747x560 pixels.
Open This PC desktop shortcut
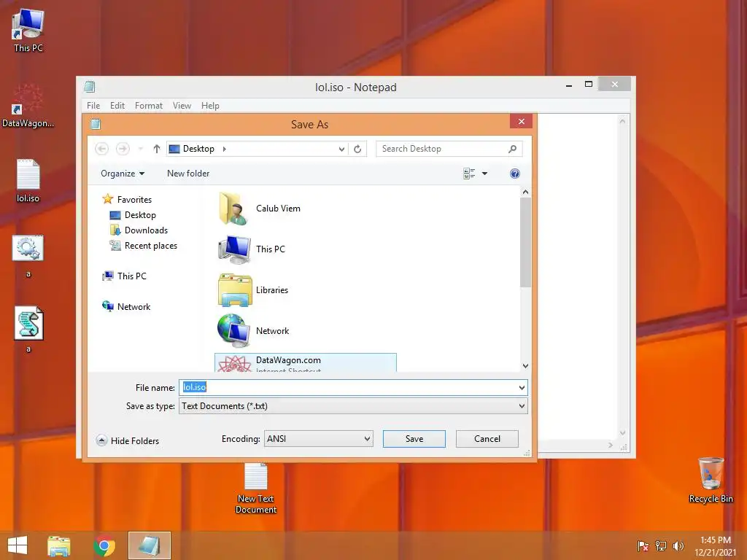click(x=28, y=30)
